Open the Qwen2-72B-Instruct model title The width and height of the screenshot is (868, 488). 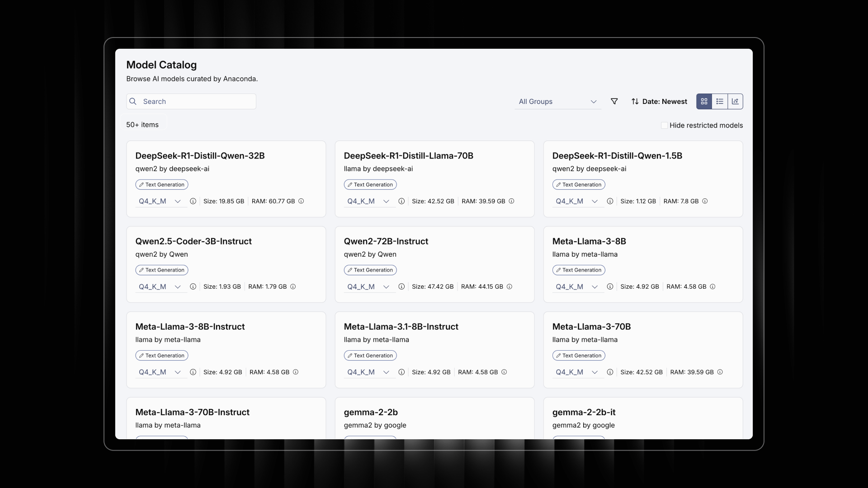tap(386, 241)
